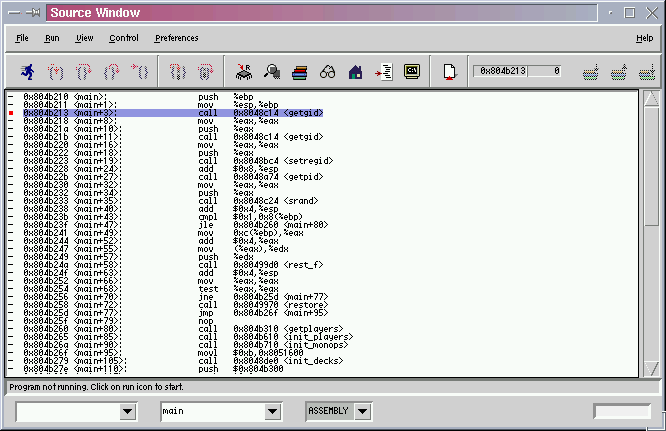Open Local Variables with the house icon
Screen dimensions: 666x431
355,72
